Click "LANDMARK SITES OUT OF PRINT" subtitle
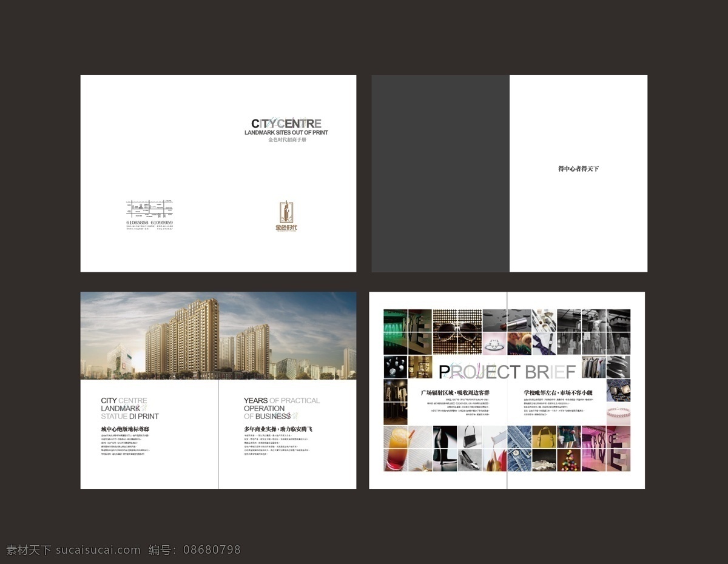 tap(286, 132)
